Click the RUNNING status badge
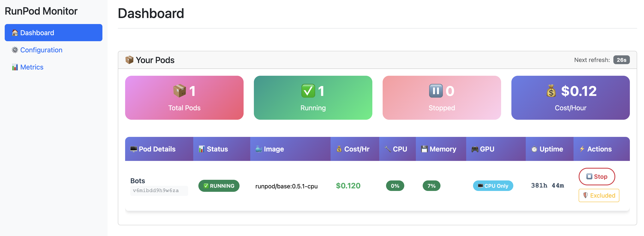Viewport: 644px width, 236px height. pyautogui.click(x=219, y=186)
